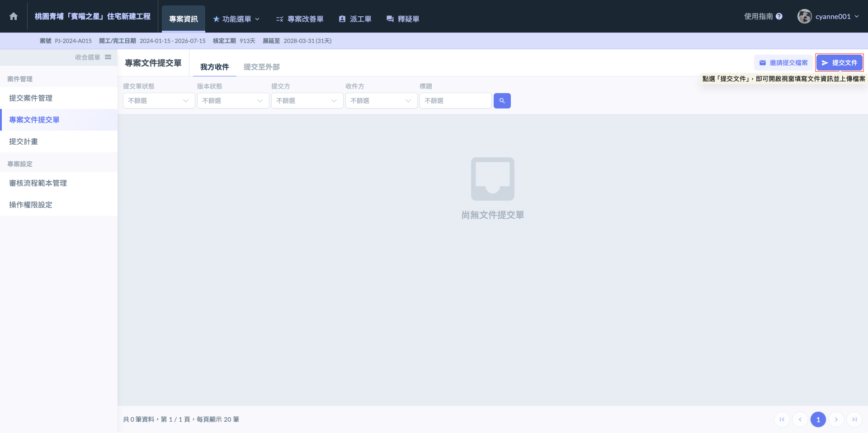Switch to 提交至外部 tab
Viewport: 868px width, 433px height.
pyautogui.click(x=262, y=67)
